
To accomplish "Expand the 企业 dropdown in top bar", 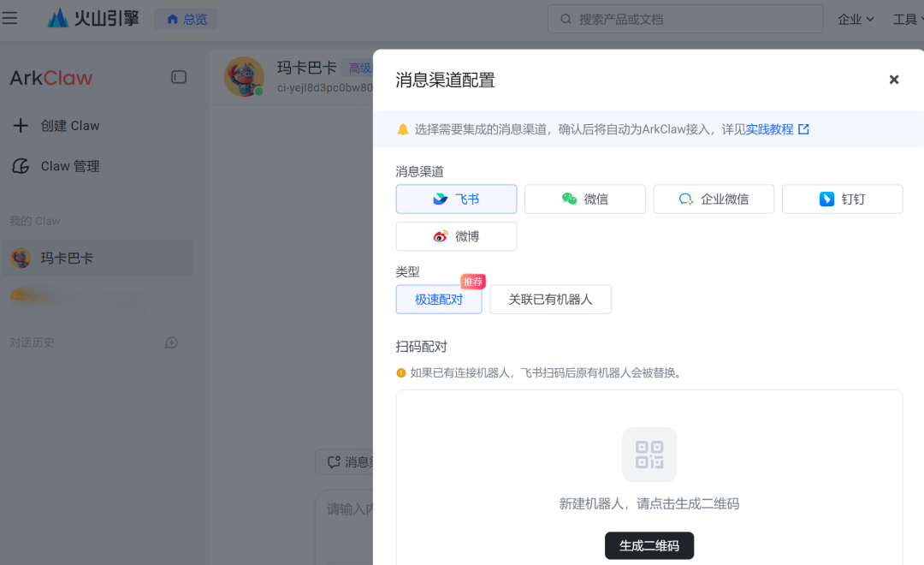I will coord(856,20).
